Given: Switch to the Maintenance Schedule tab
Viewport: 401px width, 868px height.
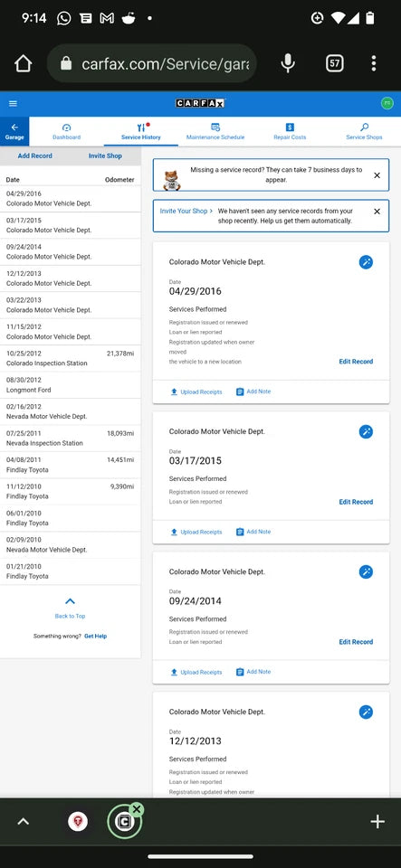Looking at the screenshot, I should pyautogui.click(x=215, y=132).
